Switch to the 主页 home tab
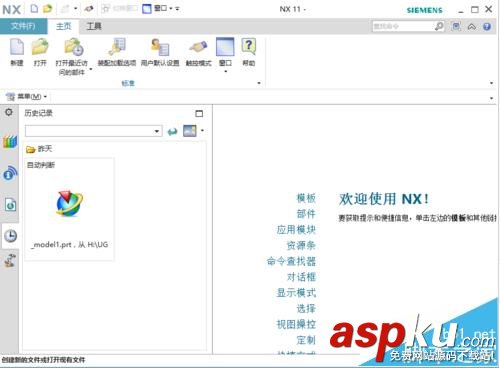 (x=64, y=26)
